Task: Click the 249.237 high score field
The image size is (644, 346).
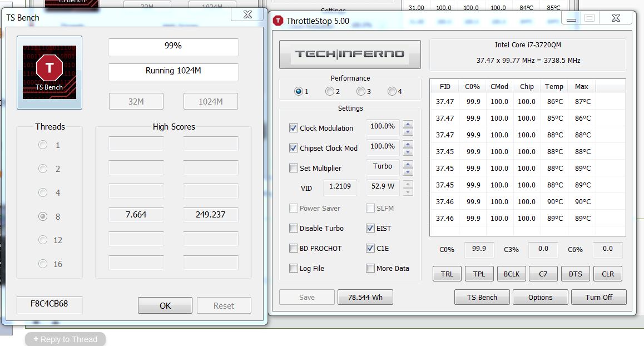Action: [x=211, y=215]
